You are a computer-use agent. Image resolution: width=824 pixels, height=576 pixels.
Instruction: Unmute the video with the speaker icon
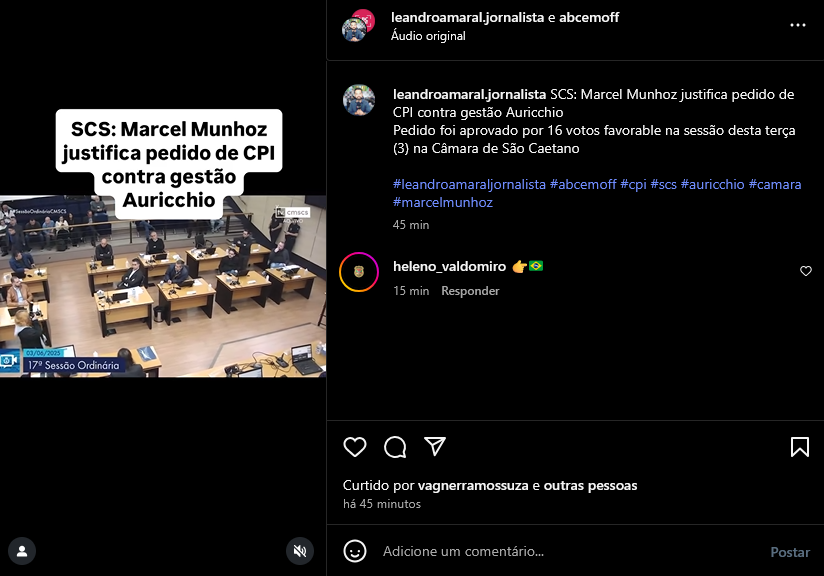pos(300,551)
